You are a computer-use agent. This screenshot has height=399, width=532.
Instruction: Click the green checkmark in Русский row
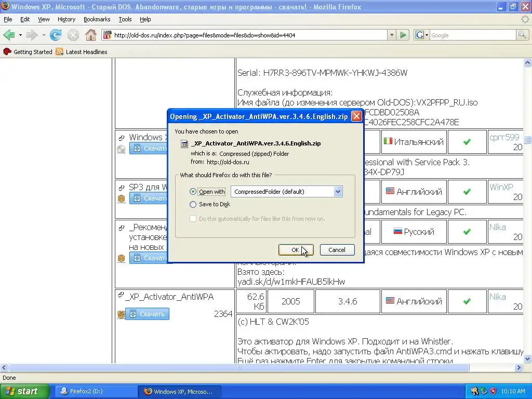click(x=467, y=232)
